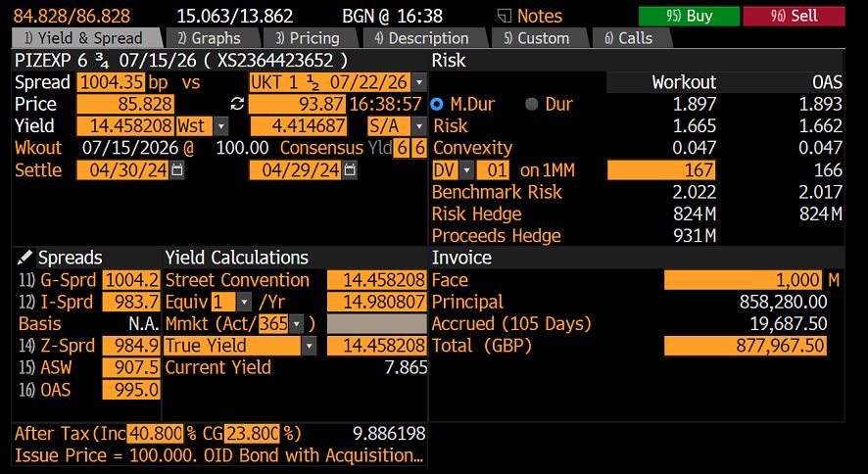Select the Dur radio button

[532, 104]
